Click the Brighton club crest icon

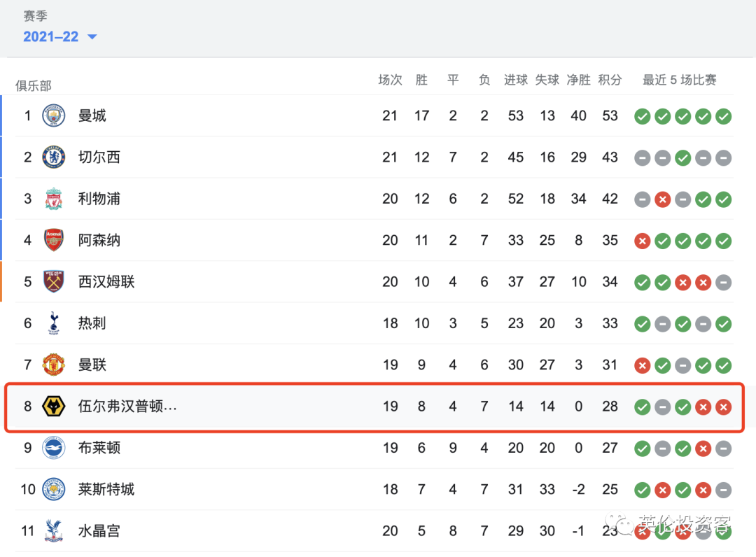[54, 448]
